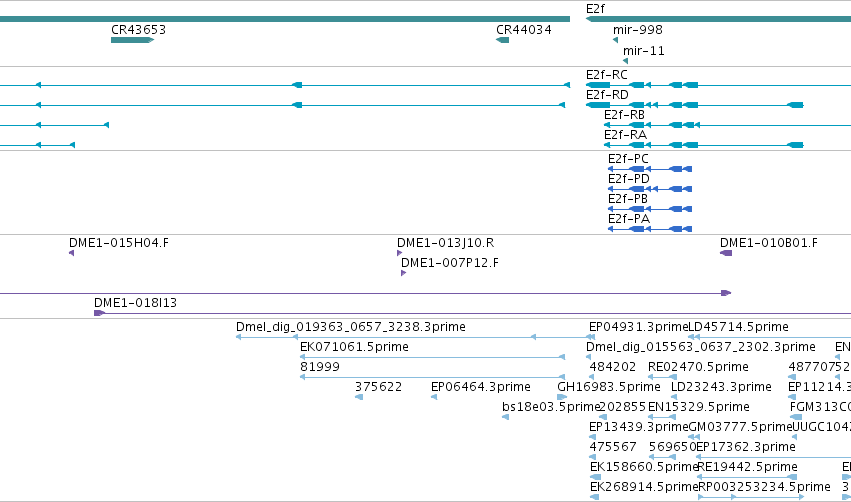The image size is (851, 502).
Task: Click the LD45714.5prime EST label
Action: click(x=738, y=327)
